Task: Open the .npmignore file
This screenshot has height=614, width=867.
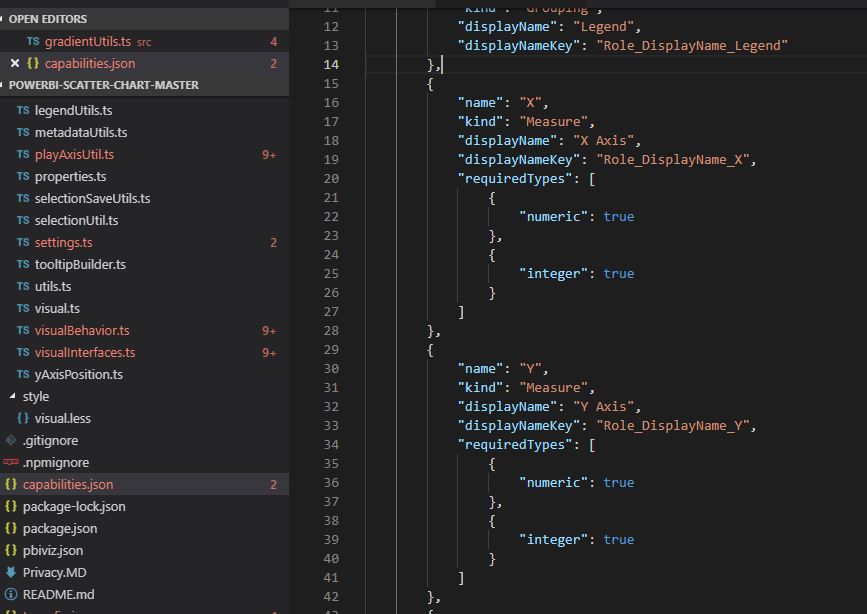Action: click(x=144, y=462)
